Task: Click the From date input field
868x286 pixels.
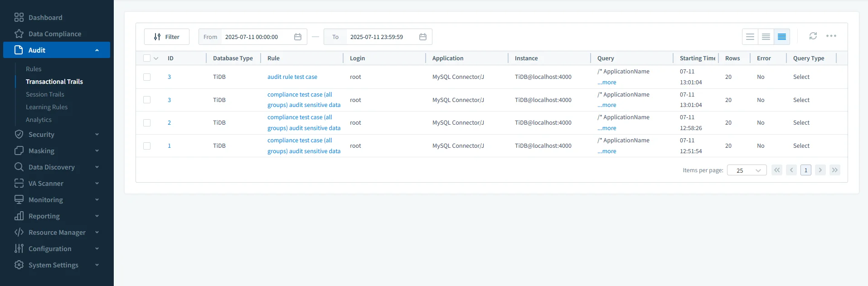Action: (256, 37)
